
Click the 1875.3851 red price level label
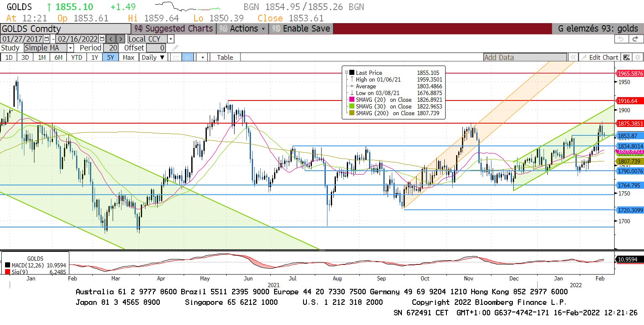pyautogui.click(x=630, y=123)
